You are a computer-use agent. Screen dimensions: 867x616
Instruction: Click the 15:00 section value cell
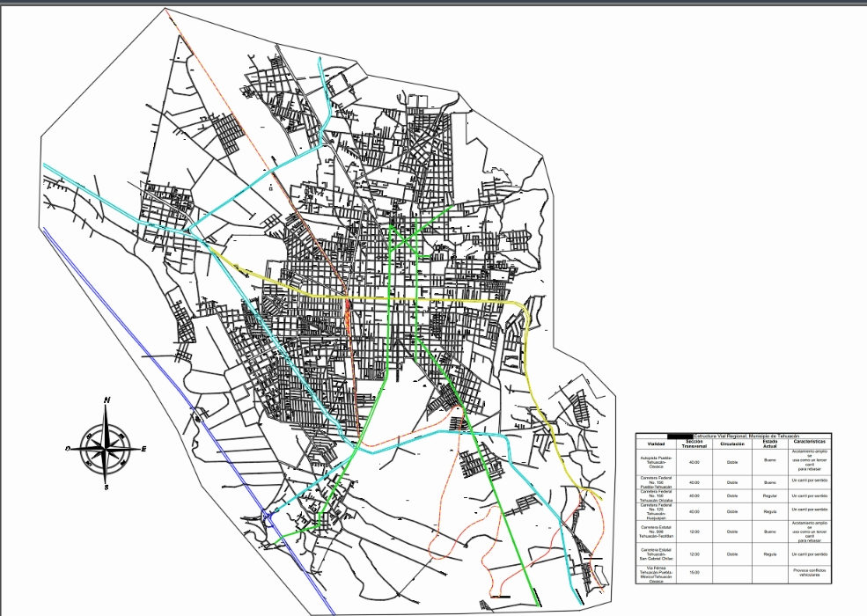pyautogui.click(x=694, y=573)
